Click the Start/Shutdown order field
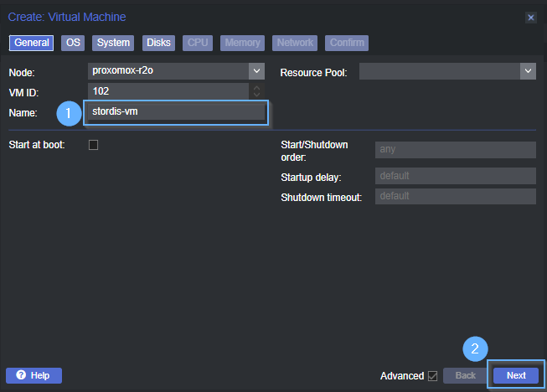The image size is (547, 392). pyautogui.click(x=455, y=150)
